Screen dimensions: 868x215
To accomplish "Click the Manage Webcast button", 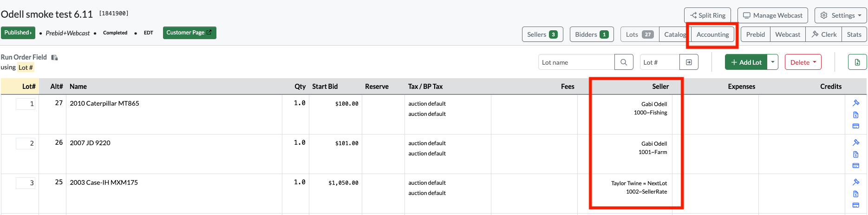I will pos(773,15).
